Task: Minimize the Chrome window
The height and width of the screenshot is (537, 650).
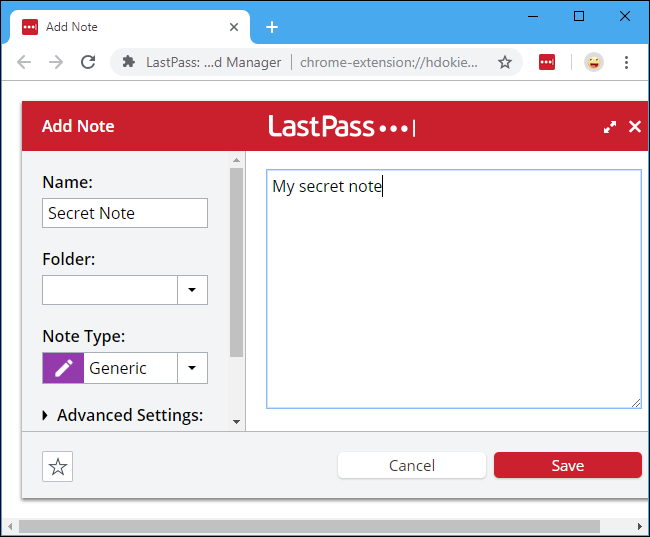Action: [533, 17]
